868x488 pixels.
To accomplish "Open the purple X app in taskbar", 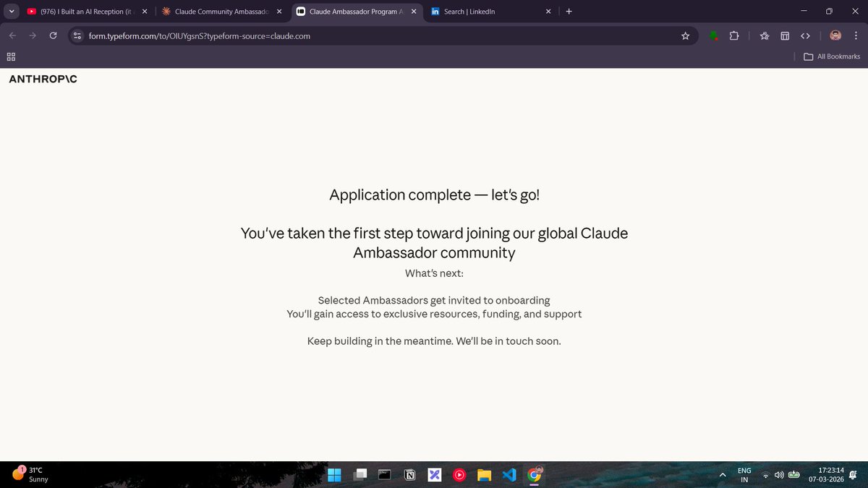I will (x=435, y=475).
